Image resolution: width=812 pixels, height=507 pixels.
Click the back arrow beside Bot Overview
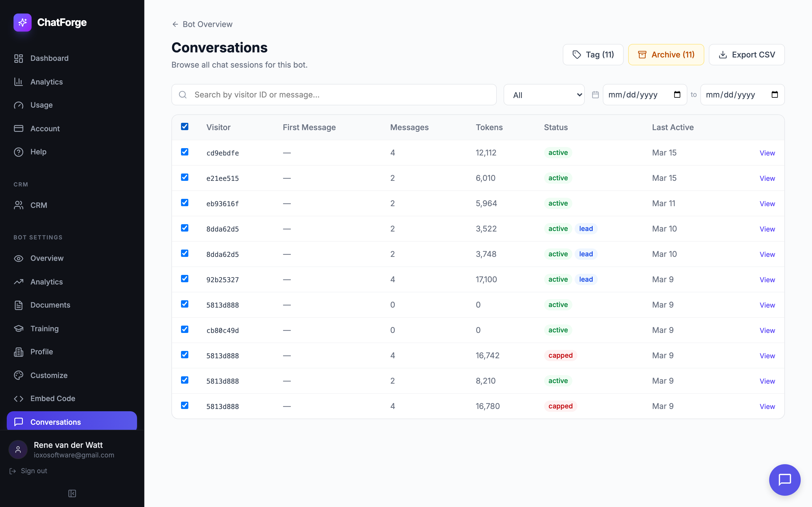click(175, 24)
